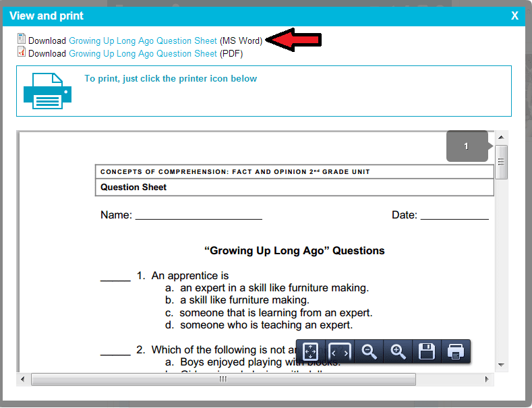This screenshot has width=532, height=408.
Task: Fit page in viewer toolbar
Action: coord(310,351)
